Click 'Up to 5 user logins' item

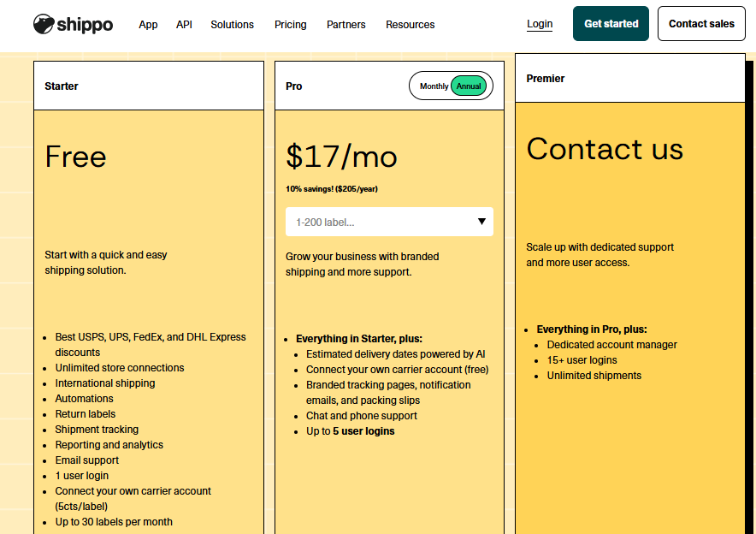tap(351, 431)
